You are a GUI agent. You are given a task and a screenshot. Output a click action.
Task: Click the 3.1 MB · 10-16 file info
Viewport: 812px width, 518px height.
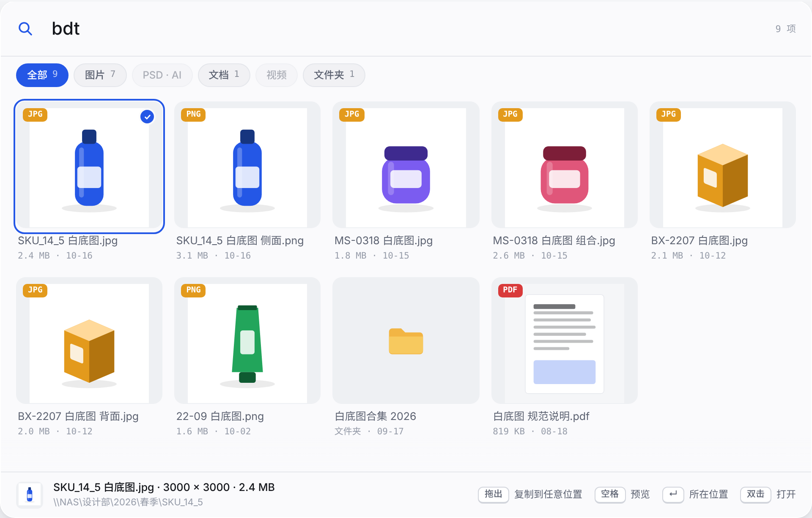(x=214, y=256)
